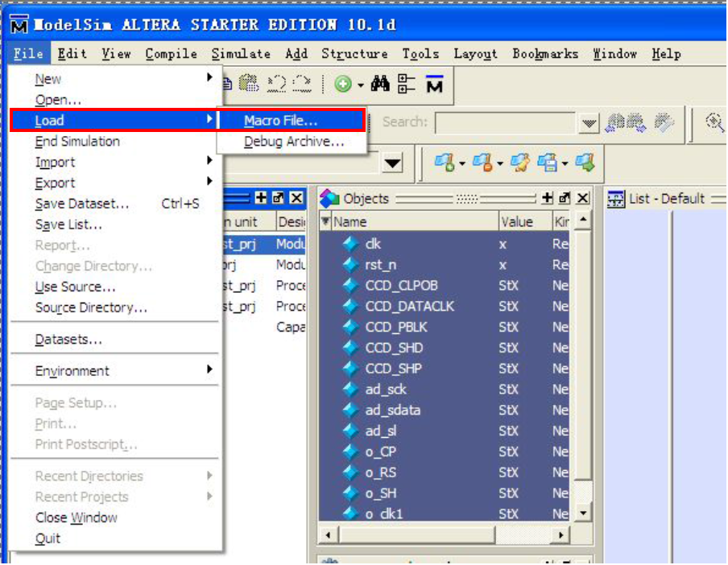Click the last icon in bookmark toolbar
This screenshot has width=728, height=565.
coord(585,163)
